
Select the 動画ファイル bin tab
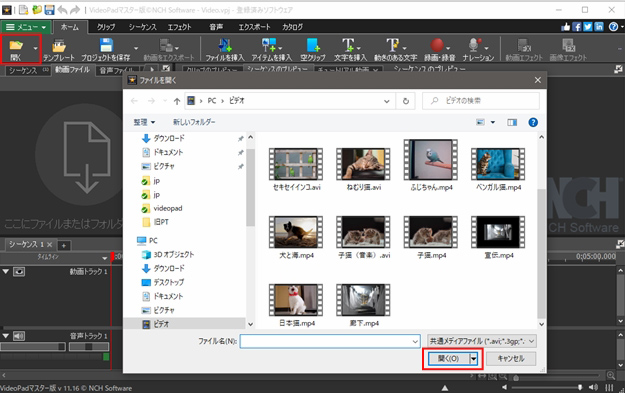pyautogui.click(x=72, y=70)
